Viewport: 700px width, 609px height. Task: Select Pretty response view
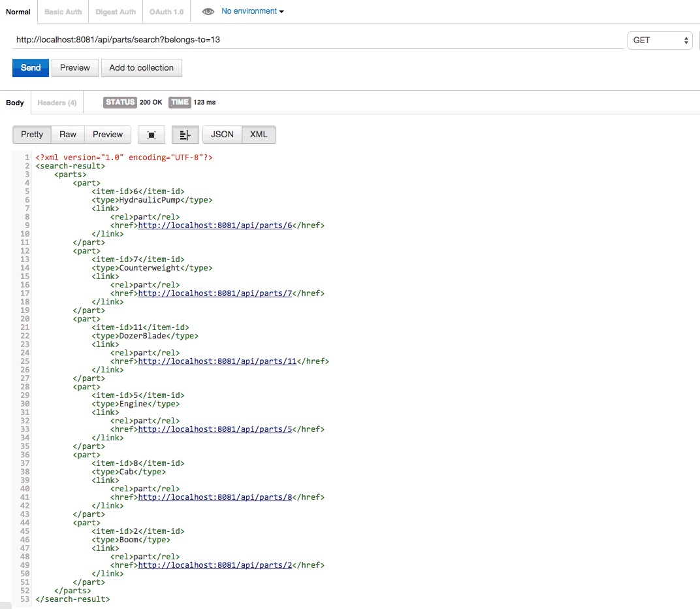point(32,135)
